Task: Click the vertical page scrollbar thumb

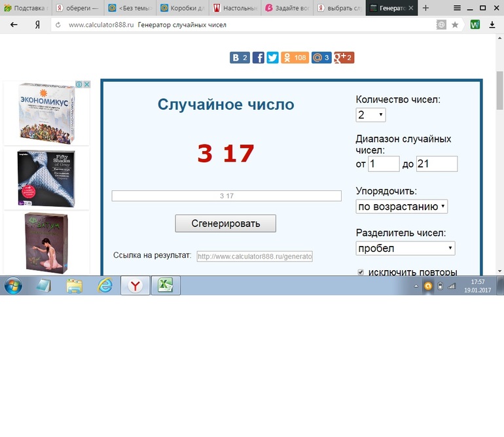Action: [x=500, y=91]
